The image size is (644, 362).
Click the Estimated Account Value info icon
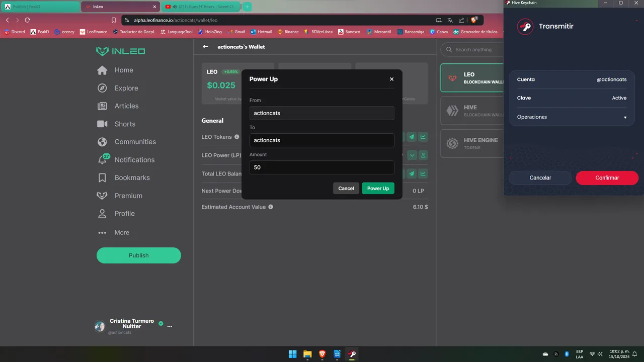271,207
